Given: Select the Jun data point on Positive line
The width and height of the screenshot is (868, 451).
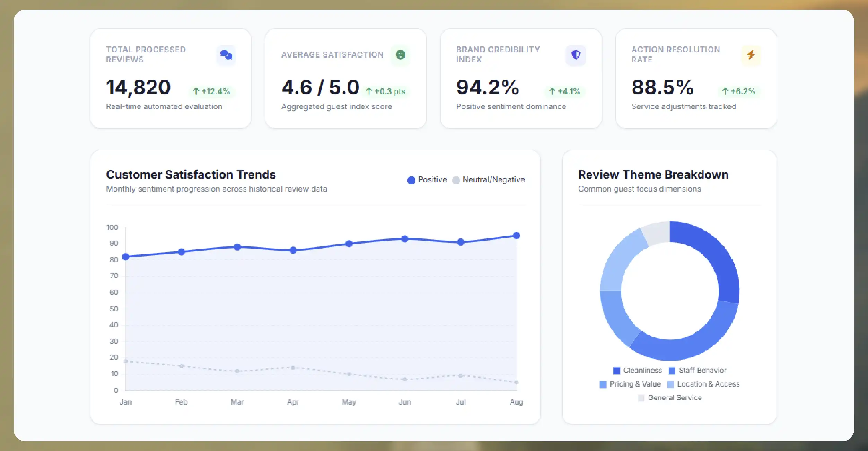Looking at the screenshot, I should pyautogui.click(x=405, y=239).
